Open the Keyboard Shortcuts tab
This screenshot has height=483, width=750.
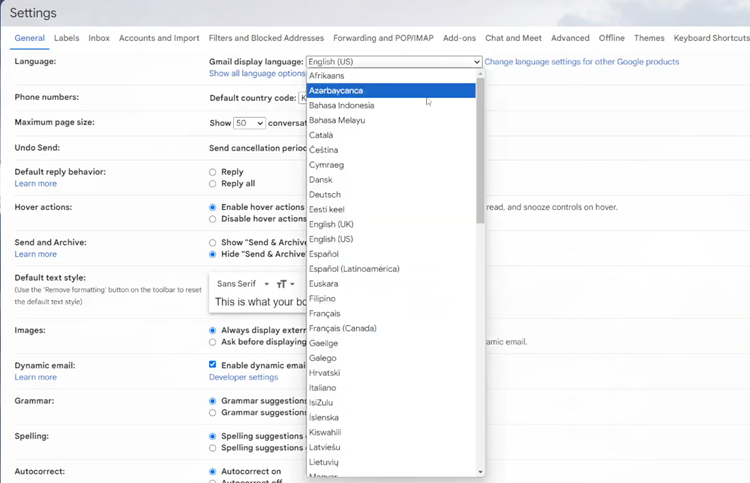[711, 38]
